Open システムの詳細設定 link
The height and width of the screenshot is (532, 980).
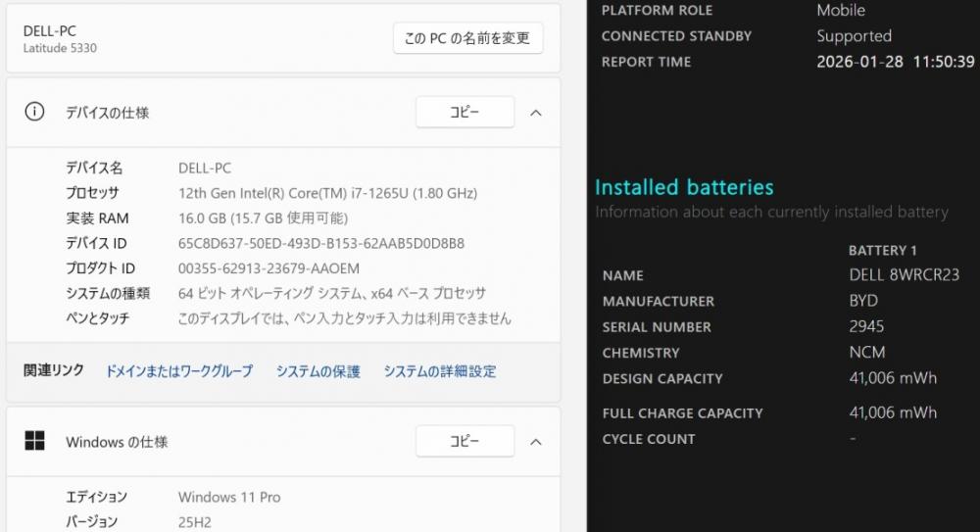[440, 371]
